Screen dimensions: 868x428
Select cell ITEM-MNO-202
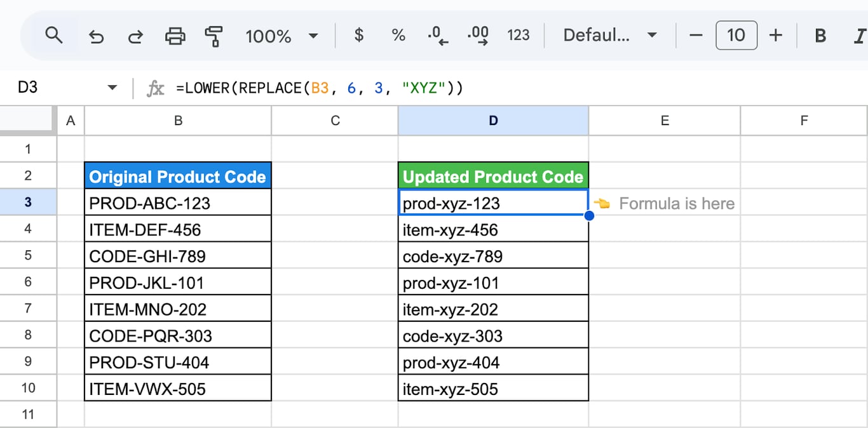pyautogui.click(x=178, y=309)
